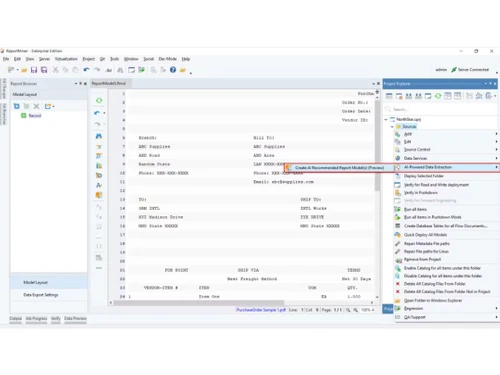Image resolution: width=500 pixels, height=375 pixels.
Task: Switch to the Data Preview tab
Action: [x=75, y=319]
